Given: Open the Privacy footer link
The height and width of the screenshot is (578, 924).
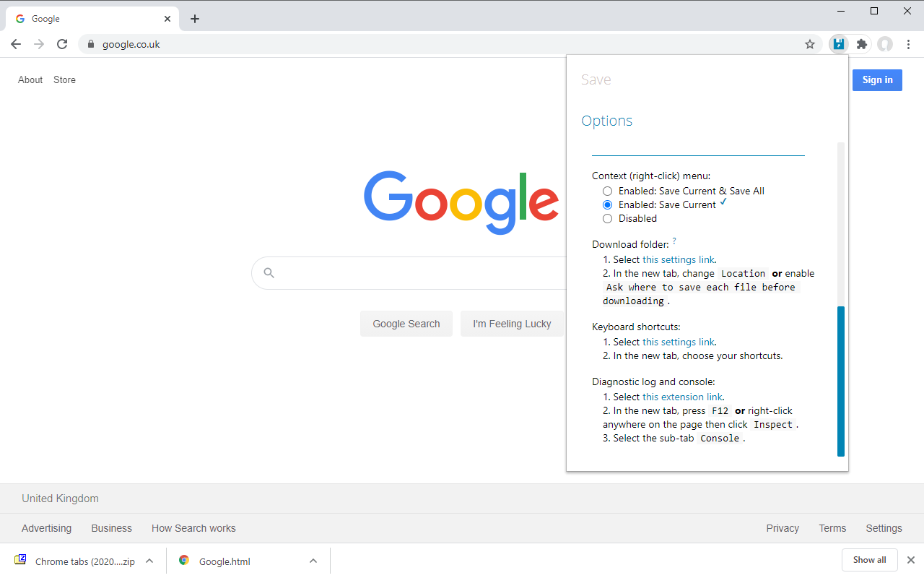Looking at the screenshot, I should [783, 528].
